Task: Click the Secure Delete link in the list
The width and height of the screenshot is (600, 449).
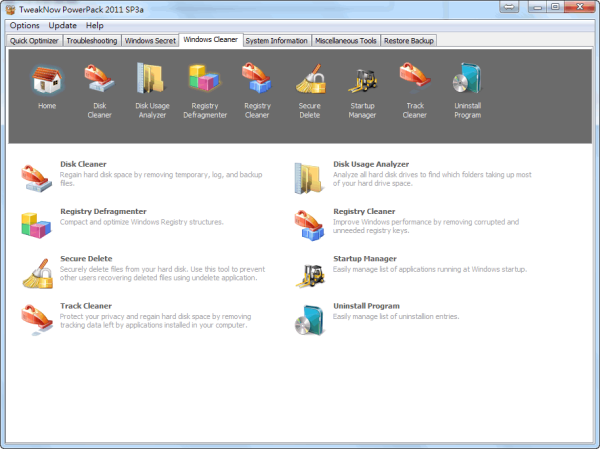Action: click(84, 259)
